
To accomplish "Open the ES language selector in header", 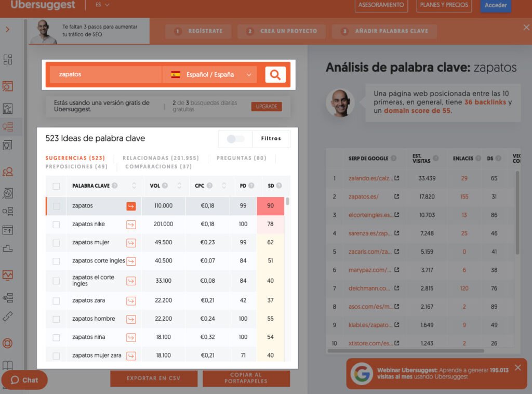I will [x=102, y=5].
